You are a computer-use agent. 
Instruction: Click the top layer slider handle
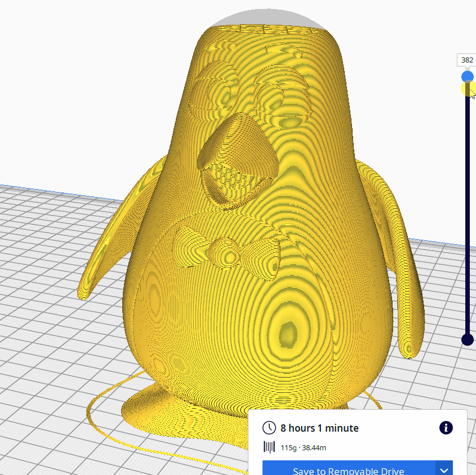(x=467, y=77)
